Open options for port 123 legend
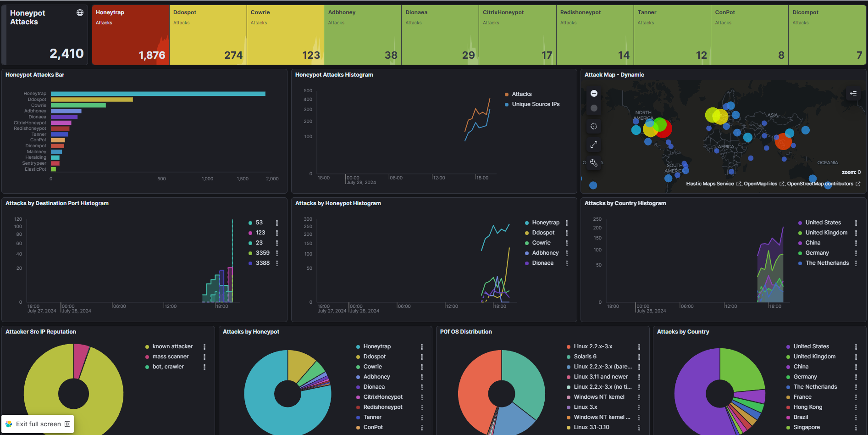 277,233
